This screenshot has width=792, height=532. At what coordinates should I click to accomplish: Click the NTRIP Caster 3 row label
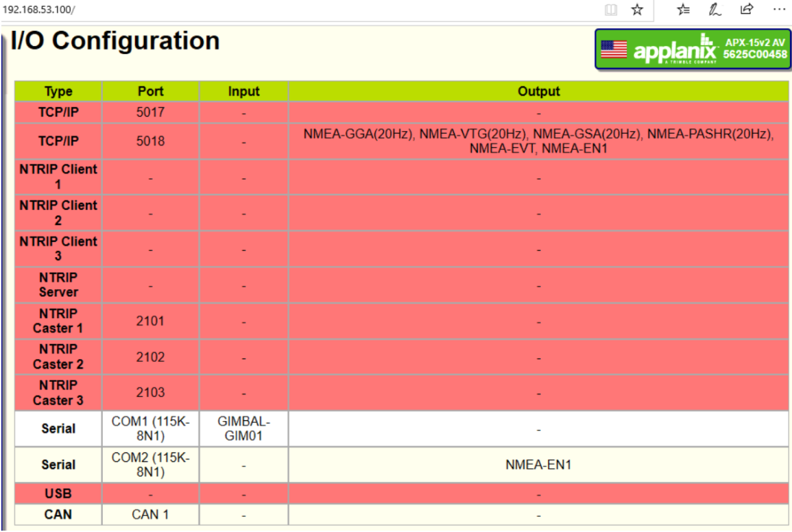coord(58,393)
